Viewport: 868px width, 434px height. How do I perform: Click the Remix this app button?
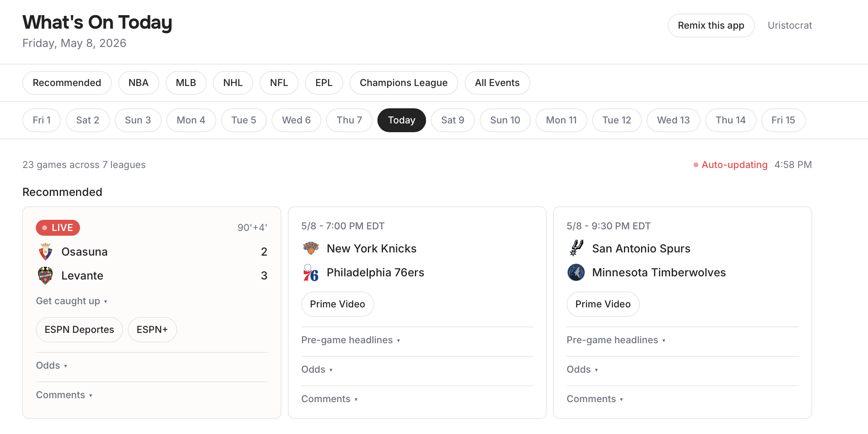pyautogui.click(x=711, y=25)
